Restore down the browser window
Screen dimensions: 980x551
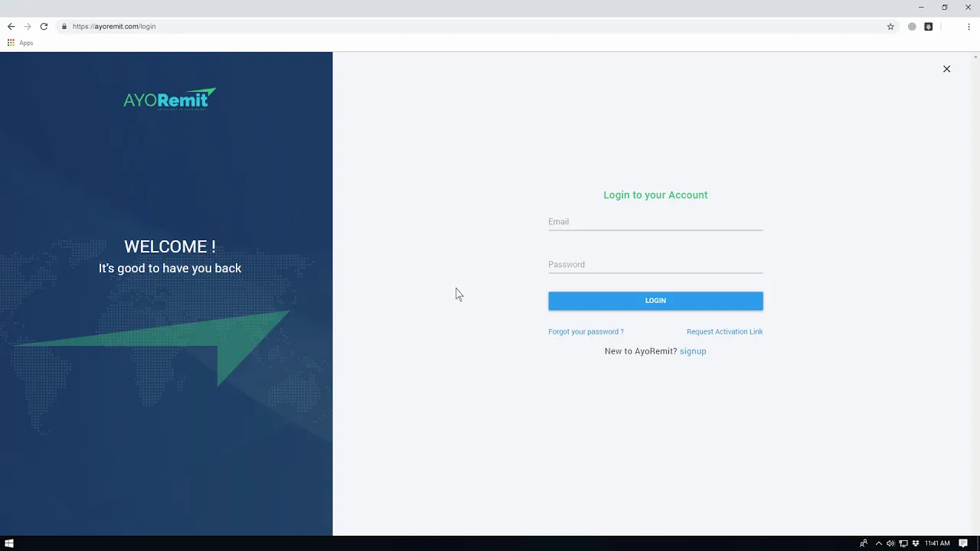click(944, 7)
